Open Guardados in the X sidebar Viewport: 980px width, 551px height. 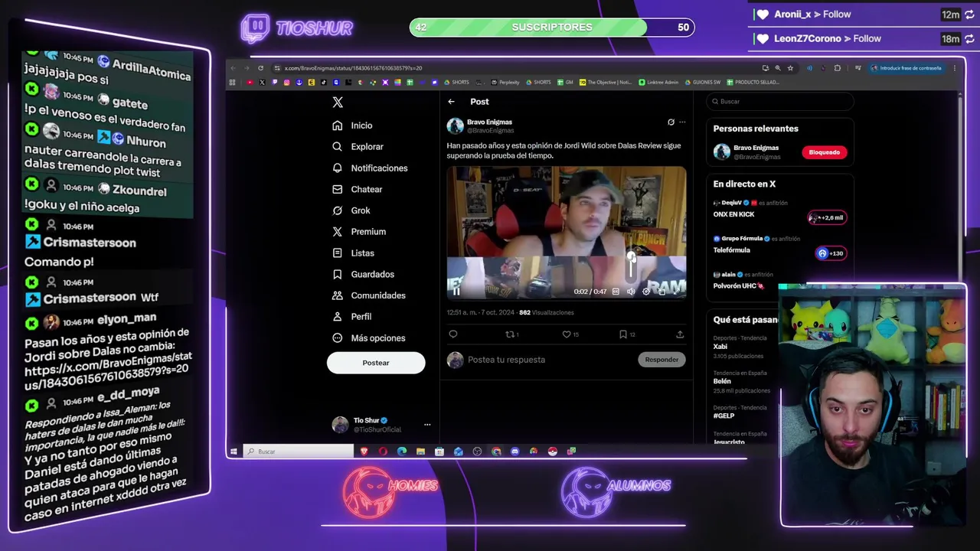pyautogui.click(x=363, y=274)
